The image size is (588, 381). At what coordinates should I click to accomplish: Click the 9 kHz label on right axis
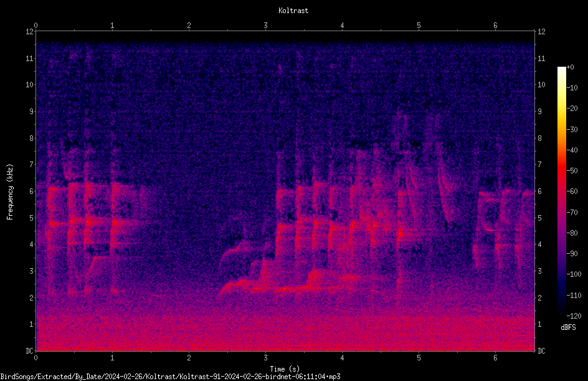(539, 112)
